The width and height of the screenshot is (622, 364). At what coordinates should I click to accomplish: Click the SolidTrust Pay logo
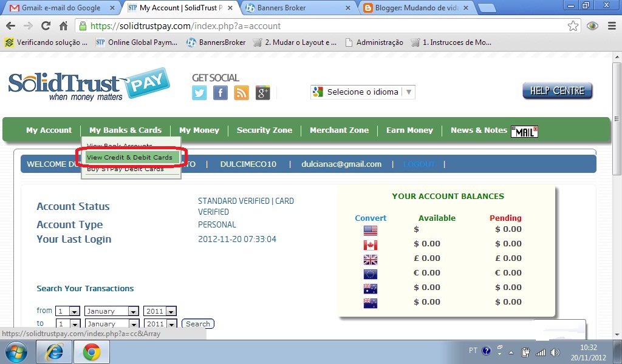click(x=85, y=85)
